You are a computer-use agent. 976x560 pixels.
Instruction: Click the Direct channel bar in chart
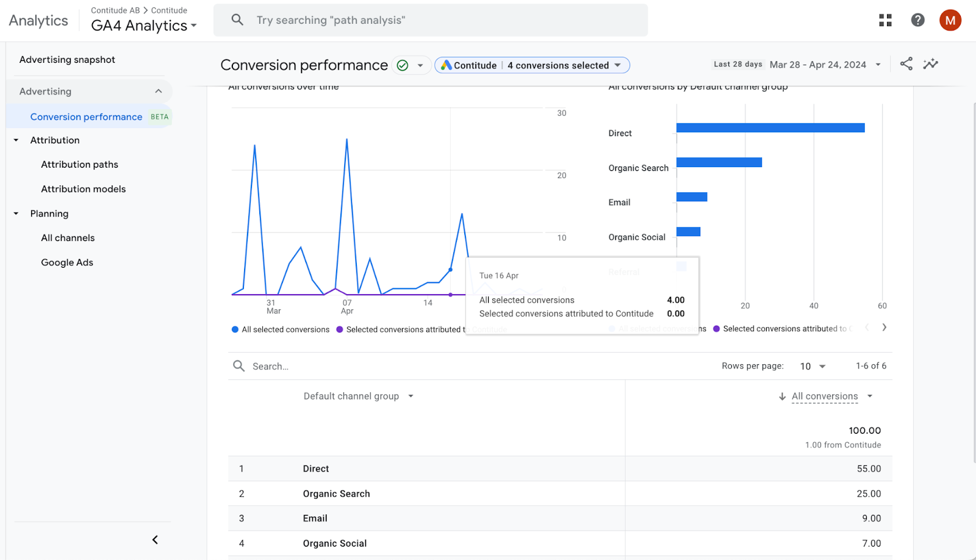tap(770, 127)
